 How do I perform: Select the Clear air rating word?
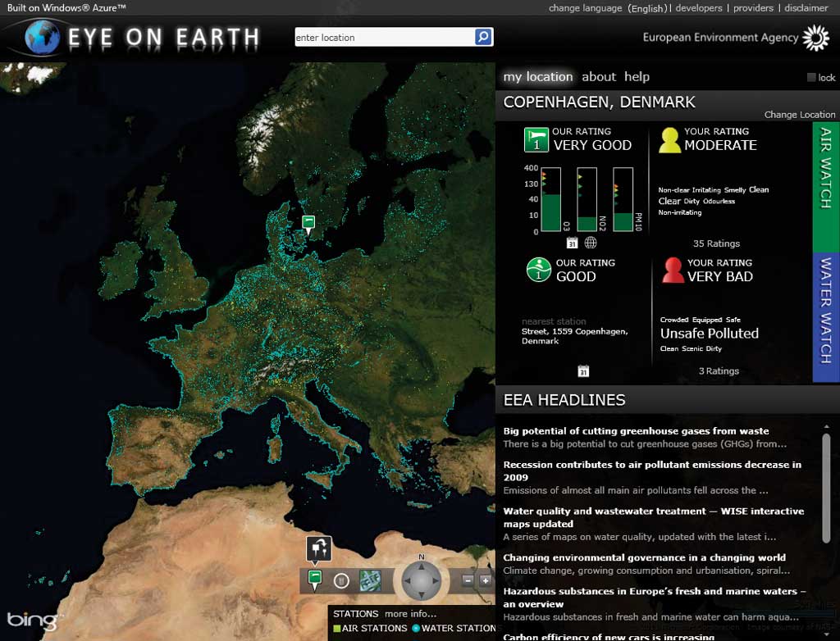point(669,201)
